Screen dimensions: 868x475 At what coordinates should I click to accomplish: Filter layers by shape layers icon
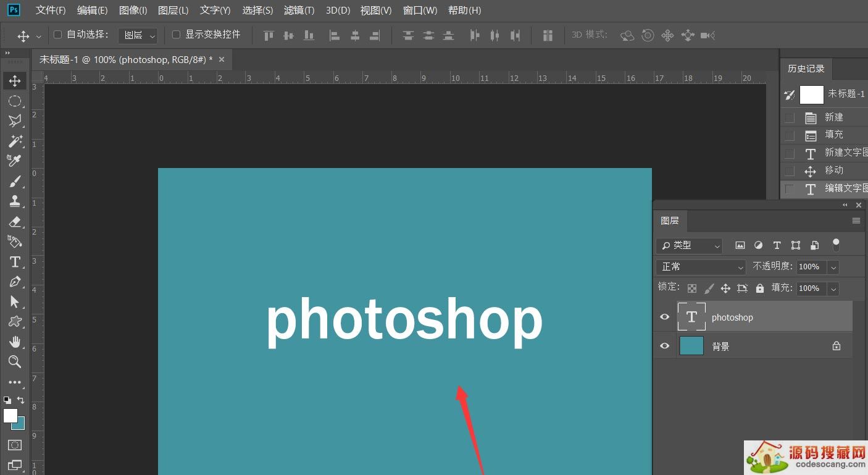[x=796, y=245]
